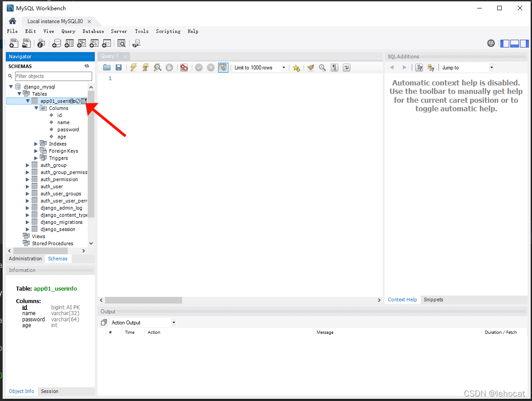The image size is (532, 401).
Task: Stop the running query hand icon
Action: pos(169,68)
